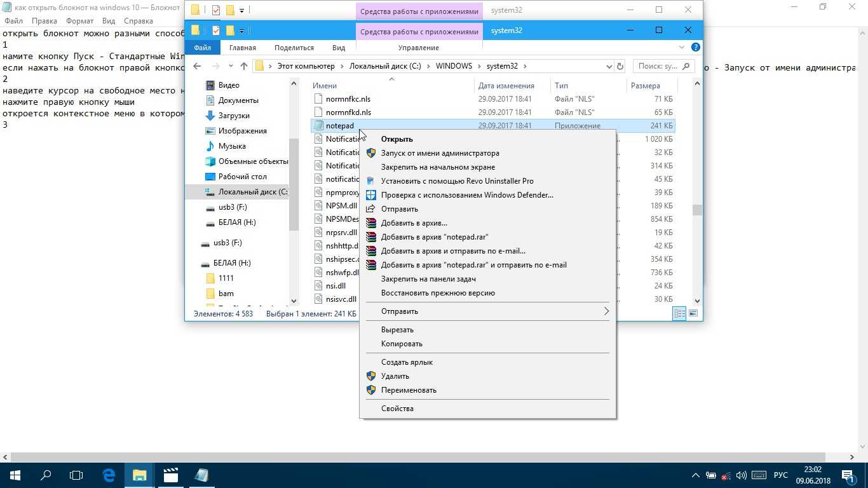The image size is (868, 488).
Task: Open recent locations dropdown arrow
Action: coord(229,66)
